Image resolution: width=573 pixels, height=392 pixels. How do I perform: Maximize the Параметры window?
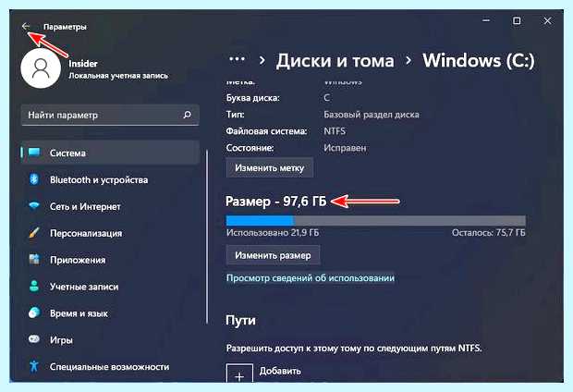517,21
